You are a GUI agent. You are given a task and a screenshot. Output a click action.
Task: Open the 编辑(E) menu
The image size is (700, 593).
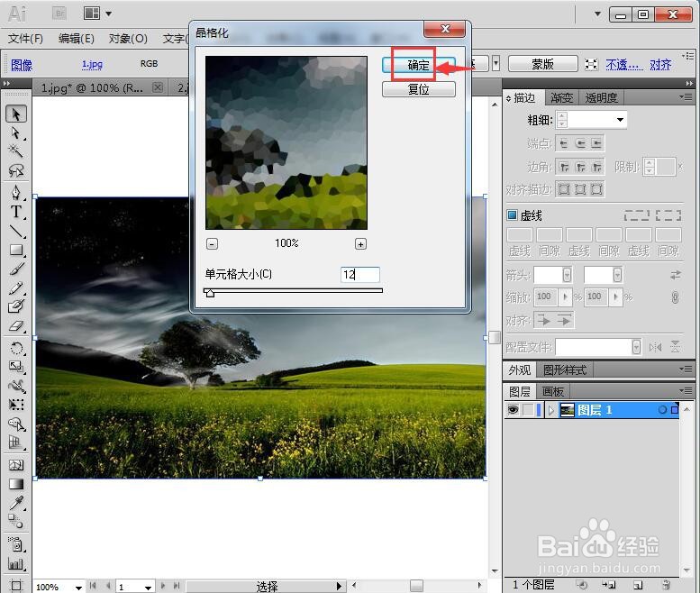(x=77, y=39)
